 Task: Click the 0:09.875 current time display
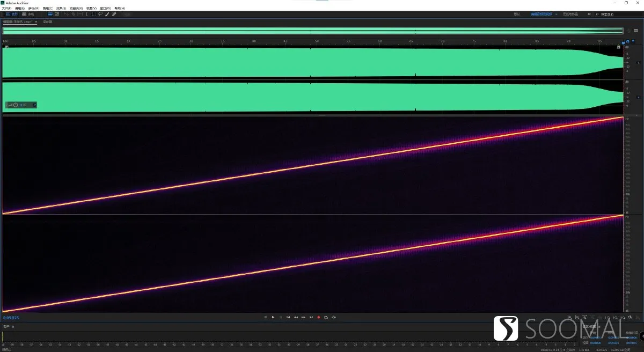point(11,318)
